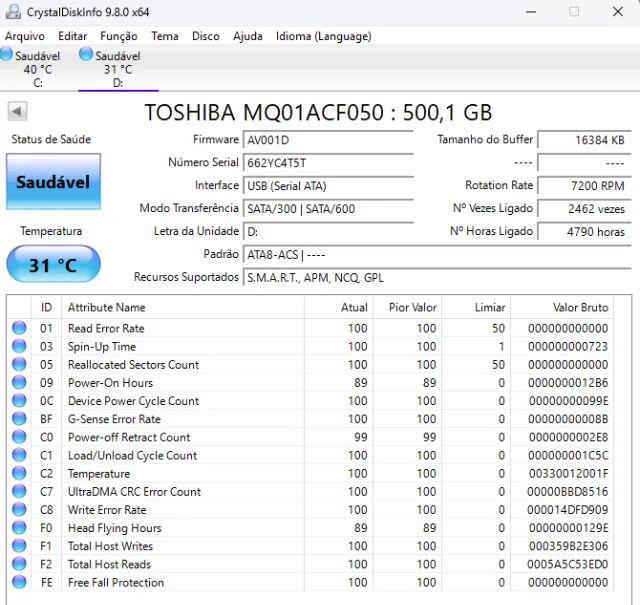Click raw value 00330012001F
Image resolution: width=640 pixels, height=605 pixels.
click(568, 474)
